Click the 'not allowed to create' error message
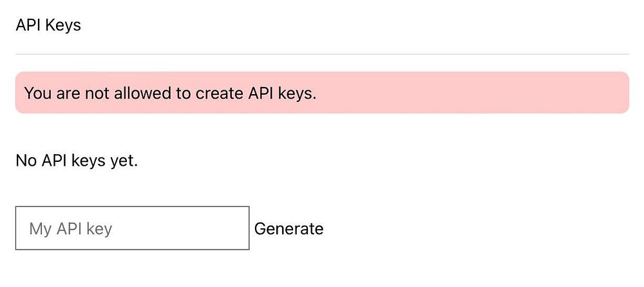This screenshot has height=287, width=644. (170, 93)
